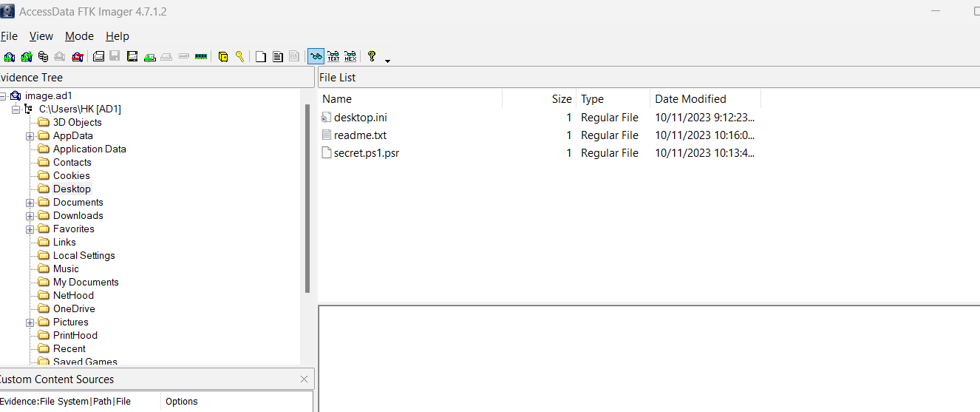The image size is (980, 412).
Task: Click the file viewer pane area
Action: coord(649,359)
